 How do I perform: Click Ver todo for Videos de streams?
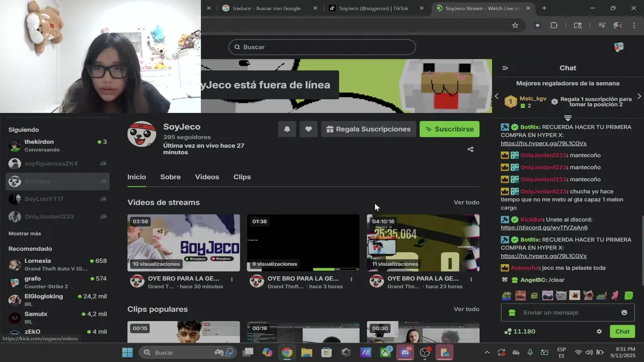click(x=466, y=202)
